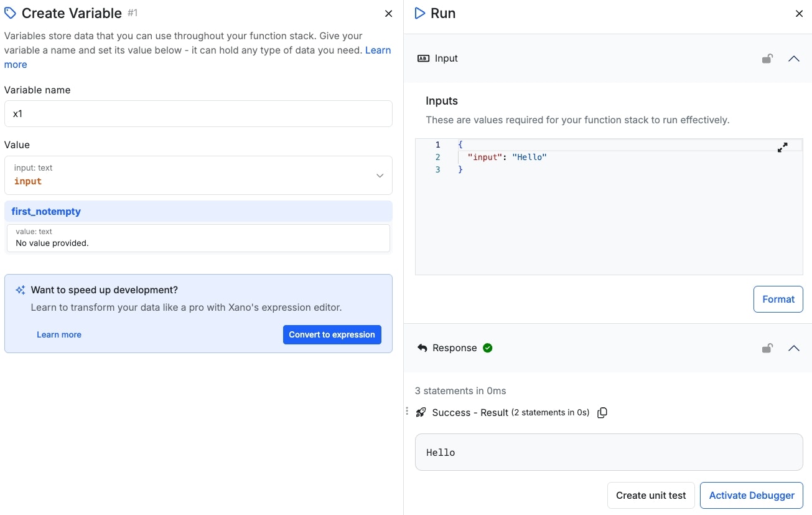Click the Activate Debugger button
Screen dimensions: 812x515
click(751, 496)
